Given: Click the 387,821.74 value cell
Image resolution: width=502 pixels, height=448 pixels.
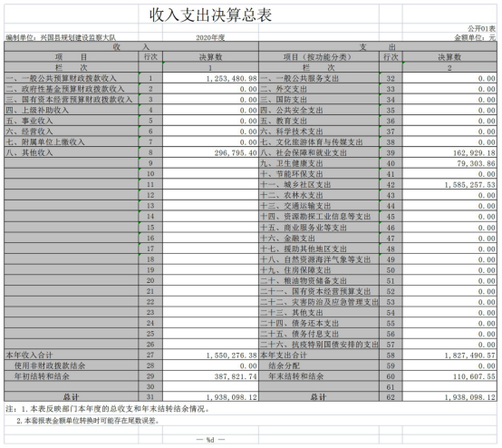Looking at the screenshot, I should pos(210,375).
